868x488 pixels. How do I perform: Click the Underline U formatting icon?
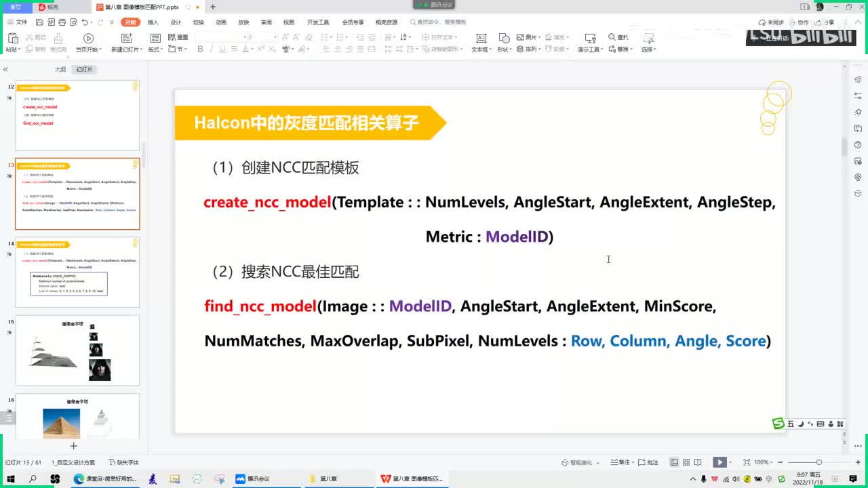(x=222, y=49)
